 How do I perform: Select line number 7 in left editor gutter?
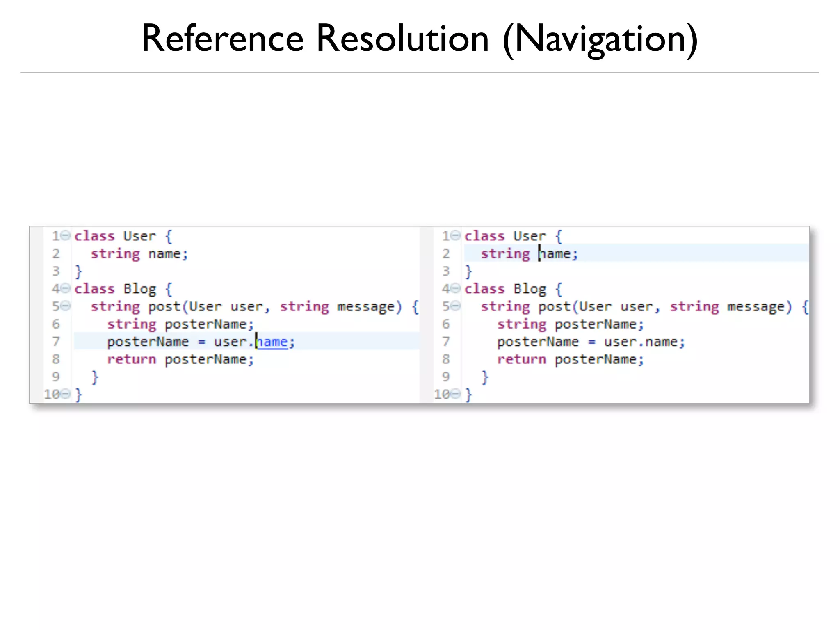(56, 342)
